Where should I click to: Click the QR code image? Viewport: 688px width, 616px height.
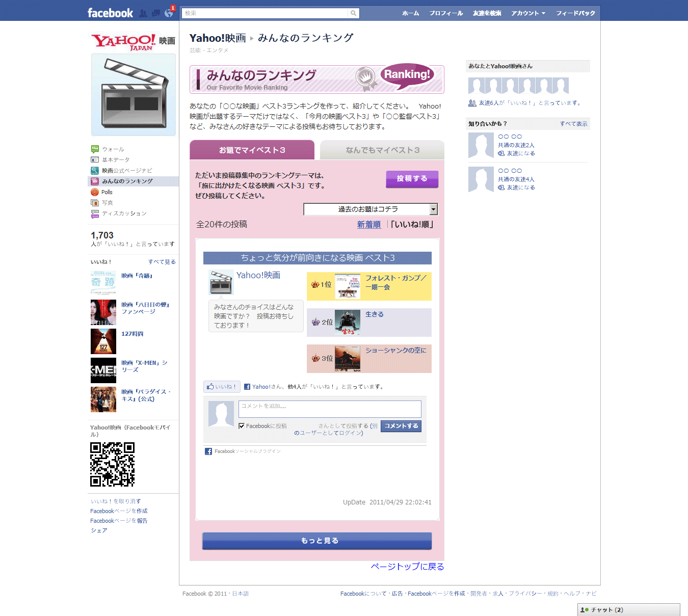click(112, 464)
